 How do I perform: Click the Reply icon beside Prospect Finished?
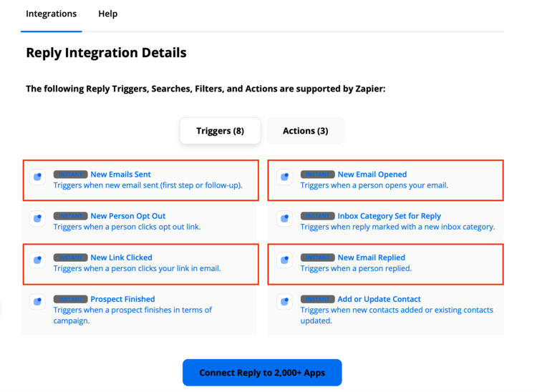[37, 302]
